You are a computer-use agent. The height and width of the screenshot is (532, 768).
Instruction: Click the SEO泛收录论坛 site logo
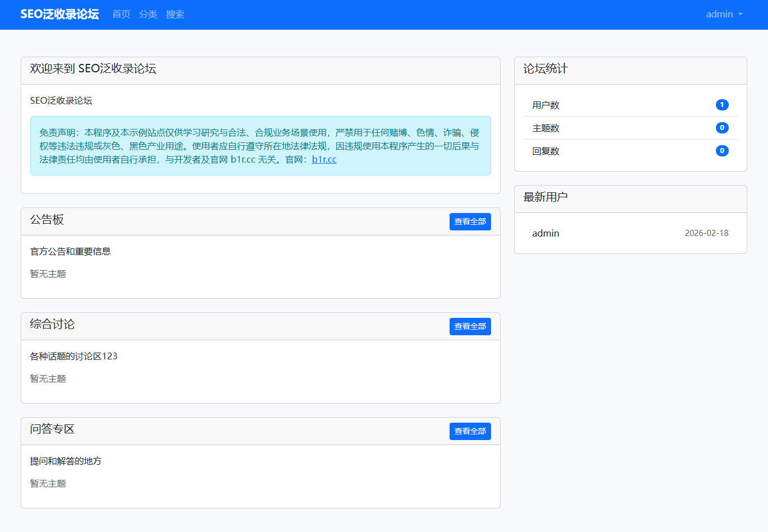point(59,14)
